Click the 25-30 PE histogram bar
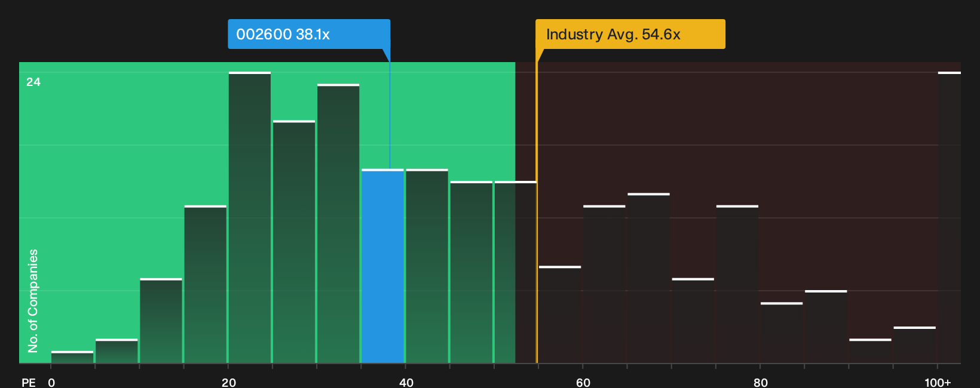 pos(294,242)
